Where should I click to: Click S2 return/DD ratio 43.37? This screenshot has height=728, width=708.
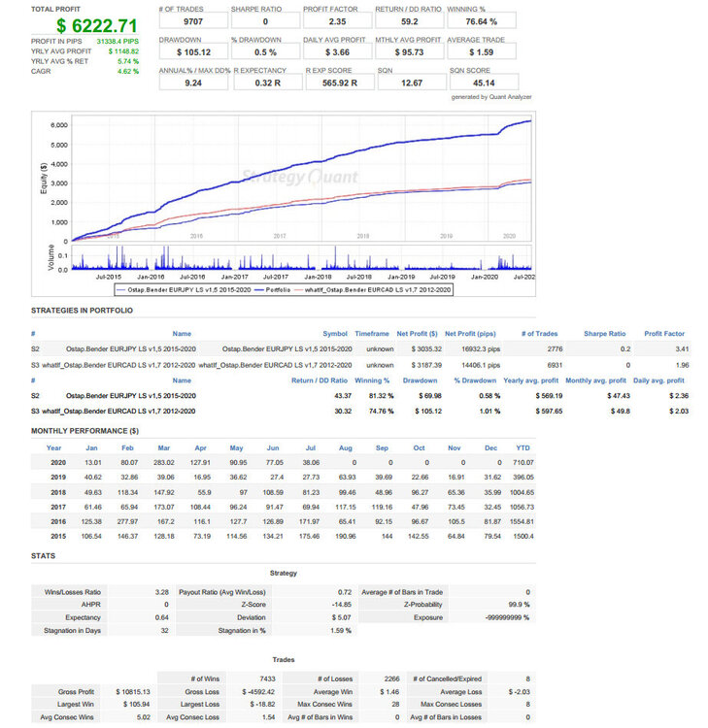(x=343, y=396)
